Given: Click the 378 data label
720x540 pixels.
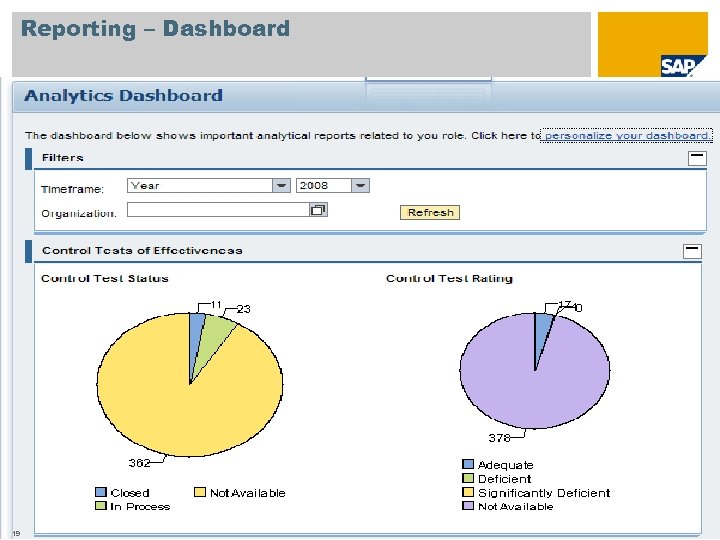Looking at the screenshot, I should coord(500,438).
